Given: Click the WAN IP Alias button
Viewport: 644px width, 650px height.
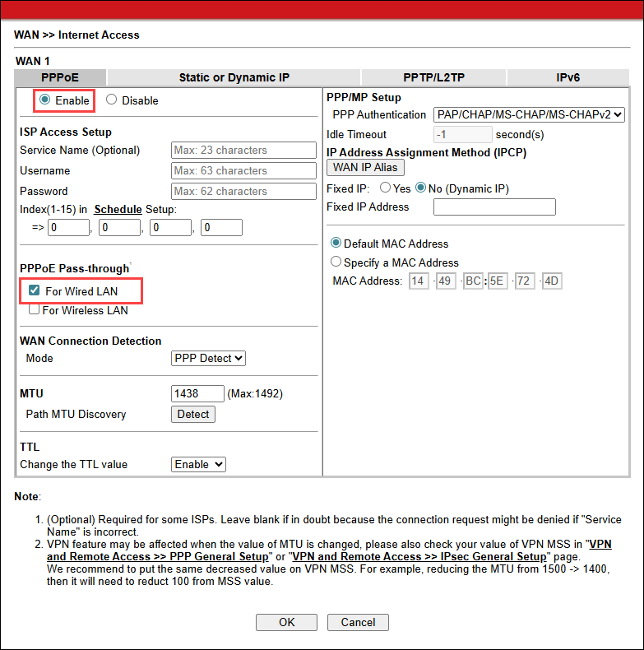Looking at the screenshot, I should pyautogui.click(x=364, y=168).
